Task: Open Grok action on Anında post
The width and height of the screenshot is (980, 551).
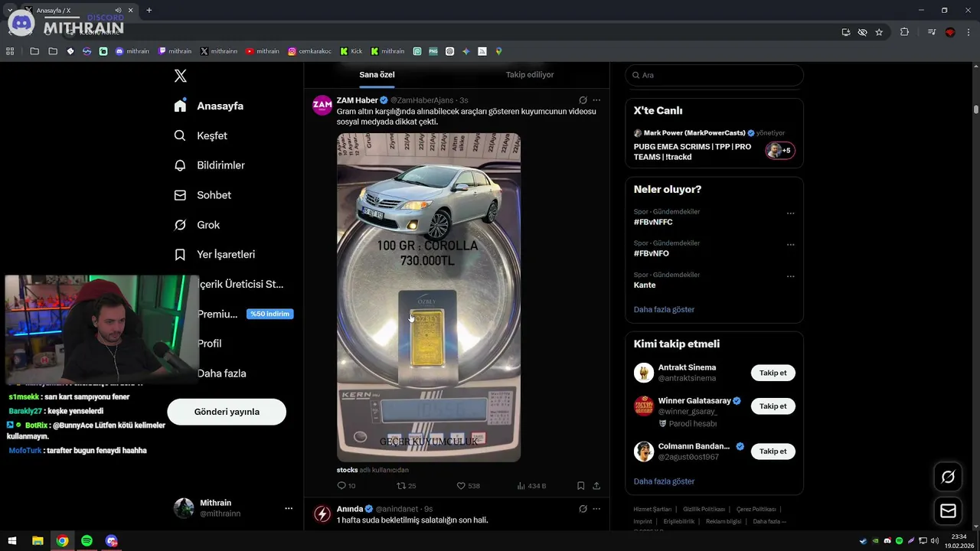Action: pyautogui.click(x=583, y=509)
